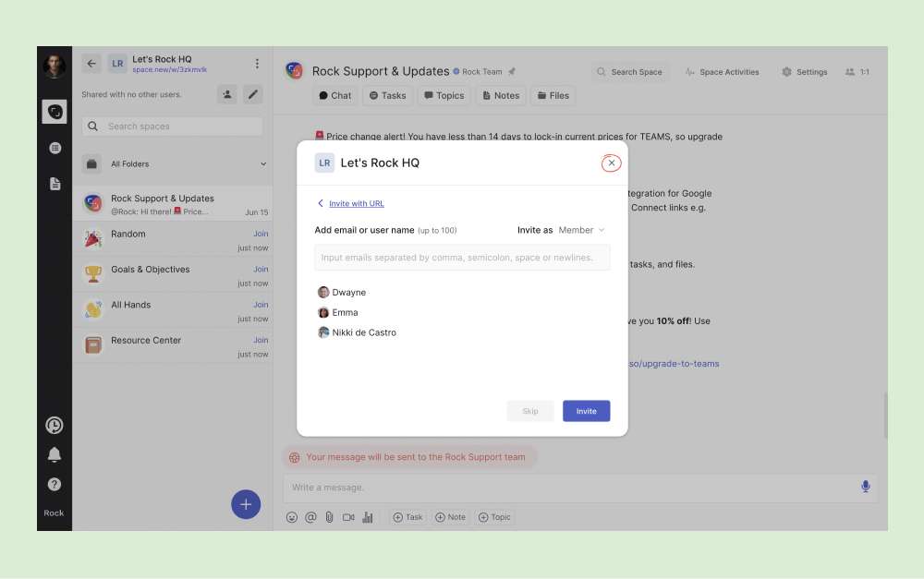This screenshot has width=924, height=579.
Task: Add a new Note from message bar
Action: (x=450, y=517)
